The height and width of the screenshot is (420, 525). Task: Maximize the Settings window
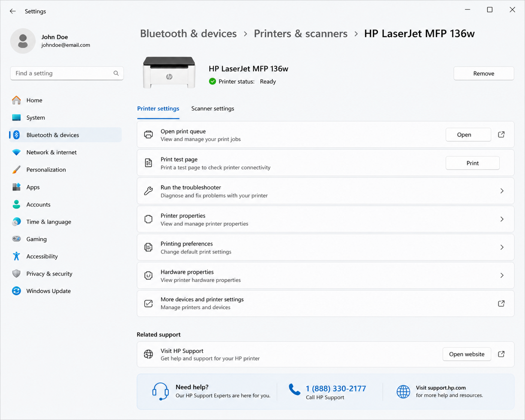pyautogui.click(x=490, y=10)
